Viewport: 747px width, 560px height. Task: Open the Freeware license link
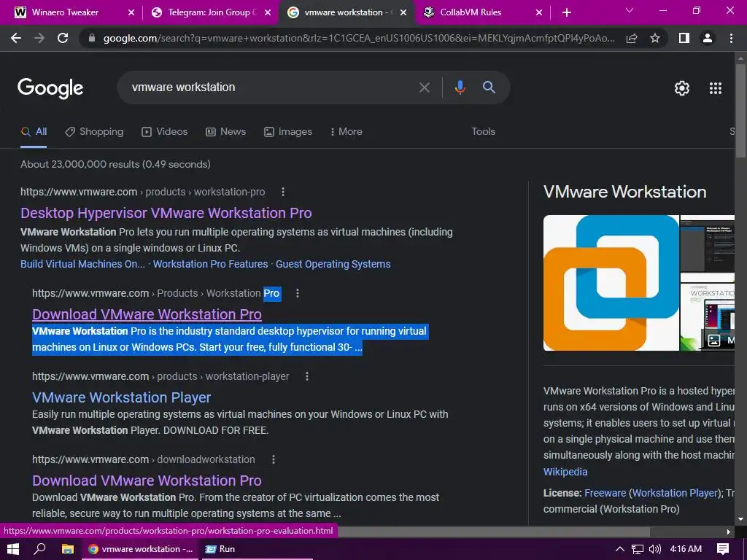(605, 494)
